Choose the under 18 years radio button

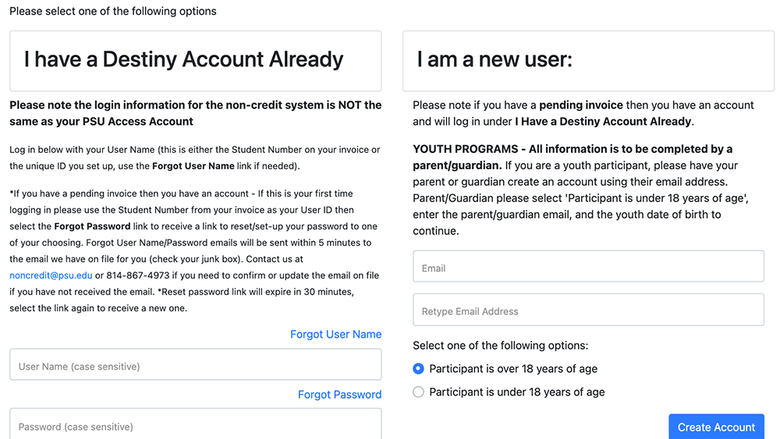(x=418, y=392)
